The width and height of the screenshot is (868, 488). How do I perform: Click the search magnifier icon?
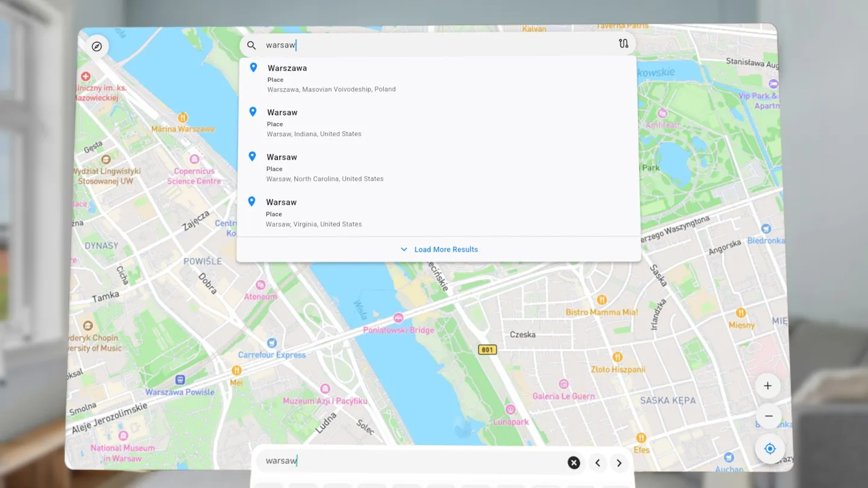click(251, 45)
